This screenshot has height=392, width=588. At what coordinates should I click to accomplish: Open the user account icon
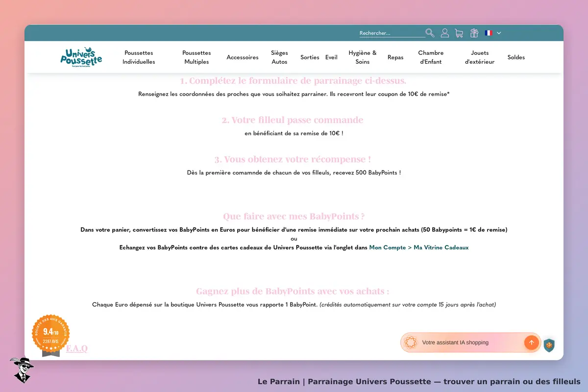(445, 33)
